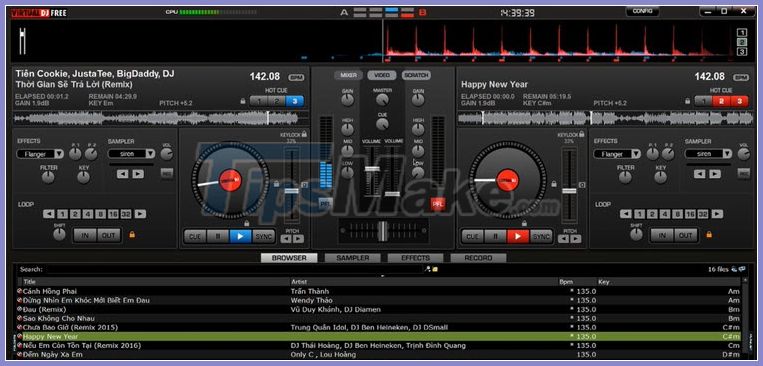Click the MASTER volume knob
Viewport: 763px width, 366px height.
382,100
